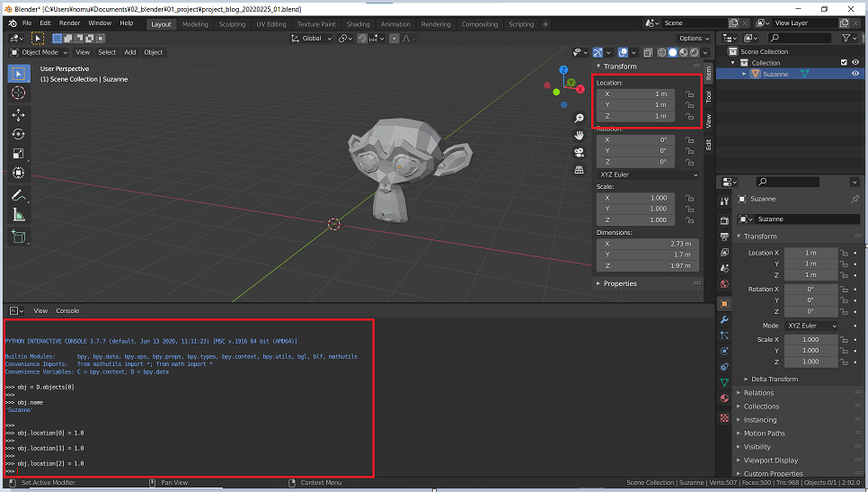
Task: Select the Transform tool
Action: point(18,173)
